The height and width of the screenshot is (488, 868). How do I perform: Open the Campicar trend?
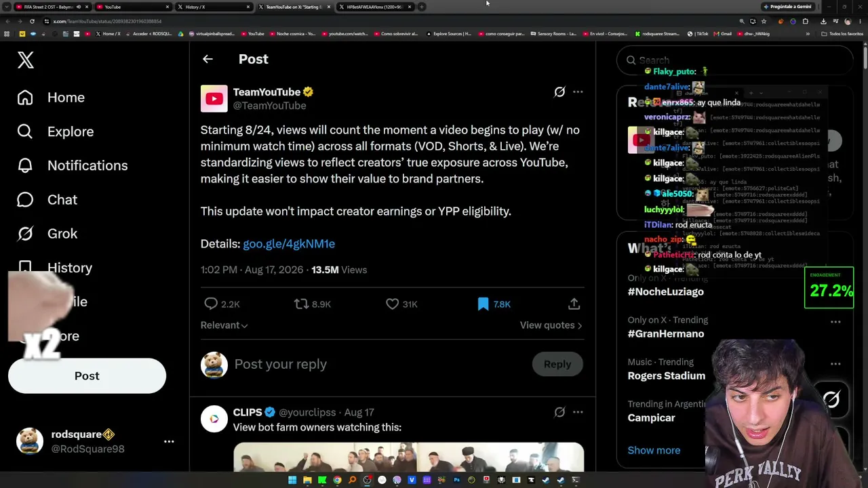(x=651, y=418)
